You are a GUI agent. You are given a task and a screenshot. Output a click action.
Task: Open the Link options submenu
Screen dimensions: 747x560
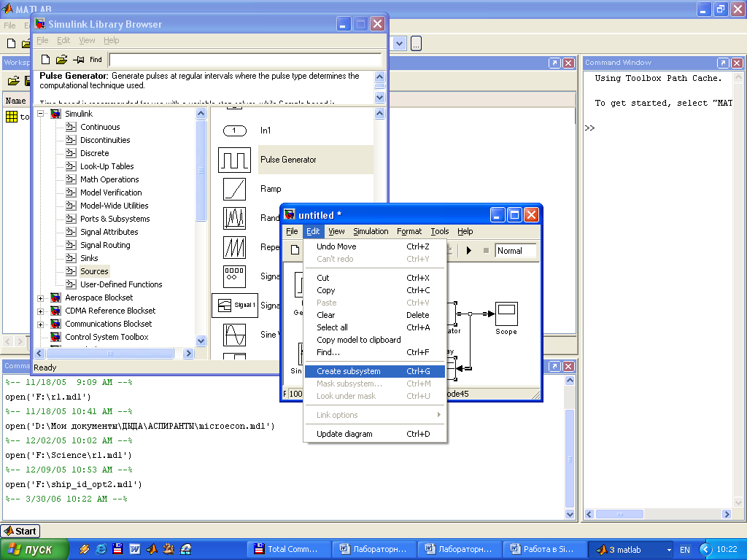374,415
